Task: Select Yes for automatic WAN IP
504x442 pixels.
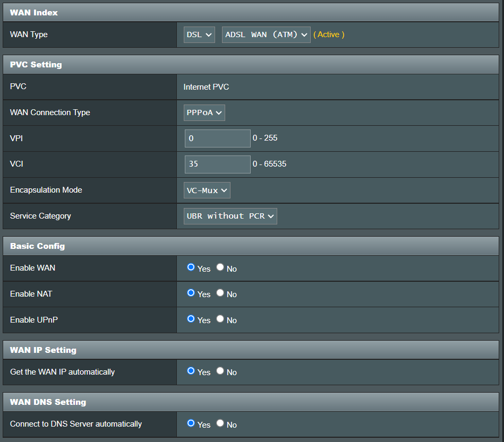Action: click(191, 371)
